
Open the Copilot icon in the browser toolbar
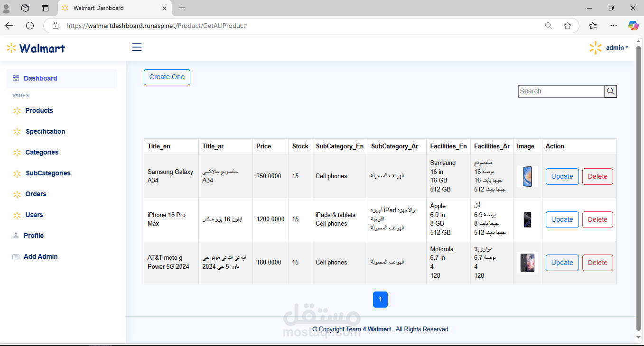coord(633,26)
